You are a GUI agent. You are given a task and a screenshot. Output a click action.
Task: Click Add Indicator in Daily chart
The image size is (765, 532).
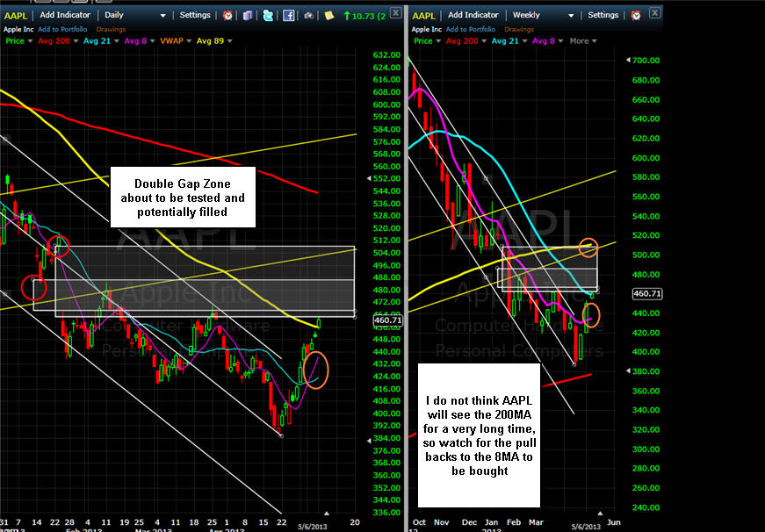tap(65, 15)
